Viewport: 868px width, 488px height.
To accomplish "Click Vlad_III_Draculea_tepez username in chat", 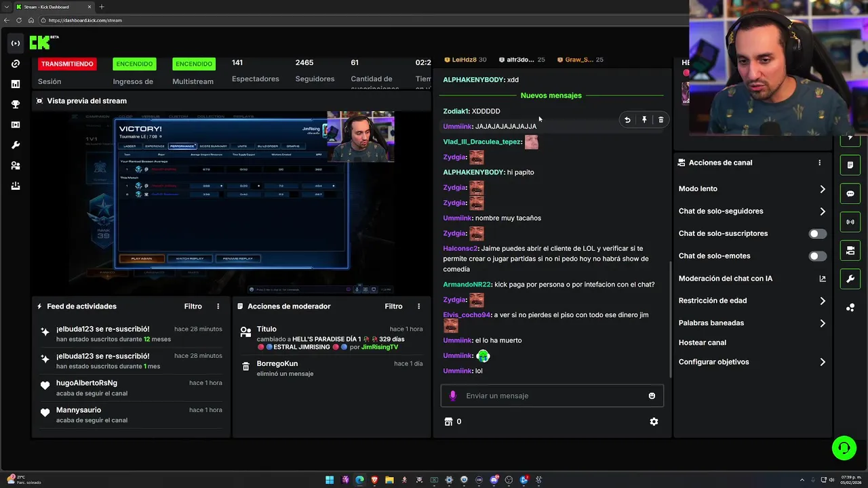I will tap(482, 142).
